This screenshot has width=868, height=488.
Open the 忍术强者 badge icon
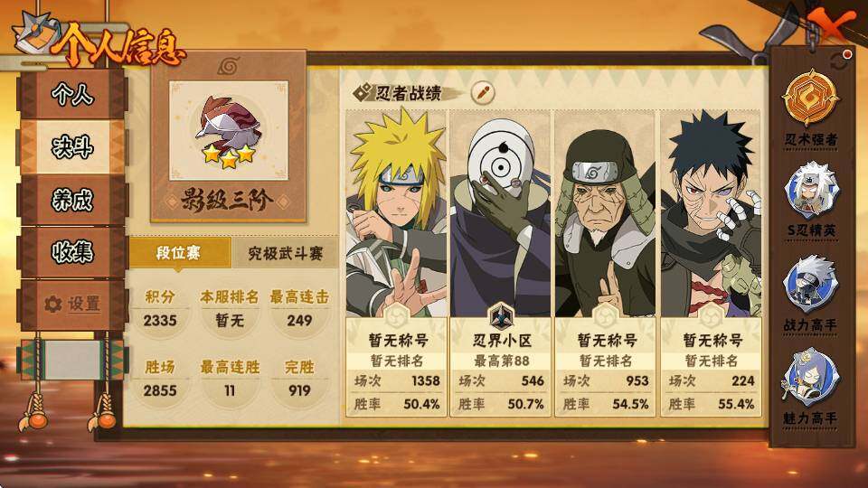[810, 98]
